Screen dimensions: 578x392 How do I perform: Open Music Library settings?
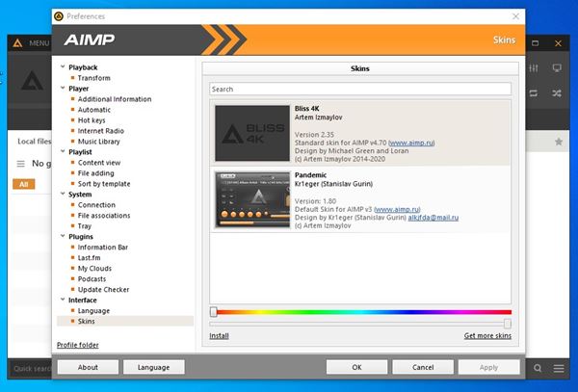[99, 142]
